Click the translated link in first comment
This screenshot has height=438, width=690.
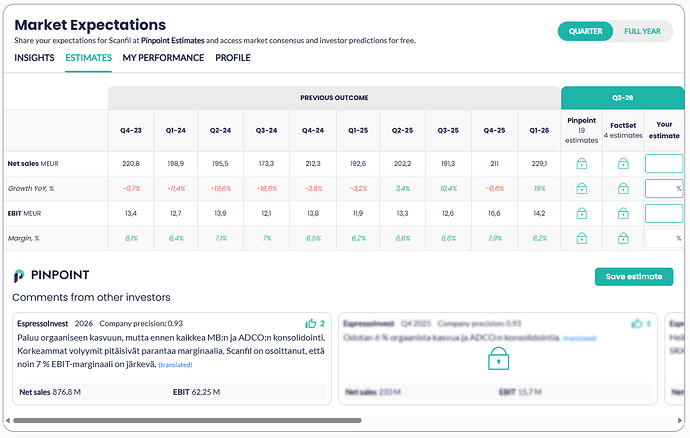coord(175,364)
